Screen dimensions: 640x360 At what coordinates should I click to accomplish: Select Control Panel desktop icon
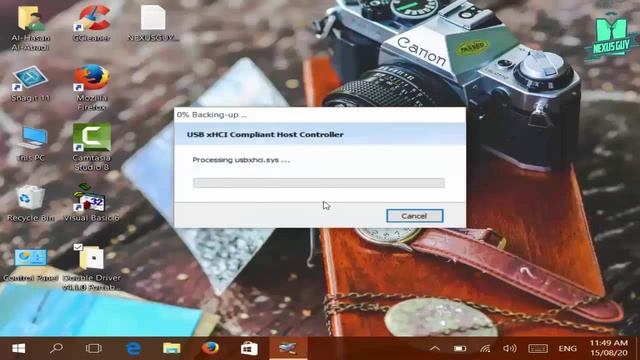31,264
